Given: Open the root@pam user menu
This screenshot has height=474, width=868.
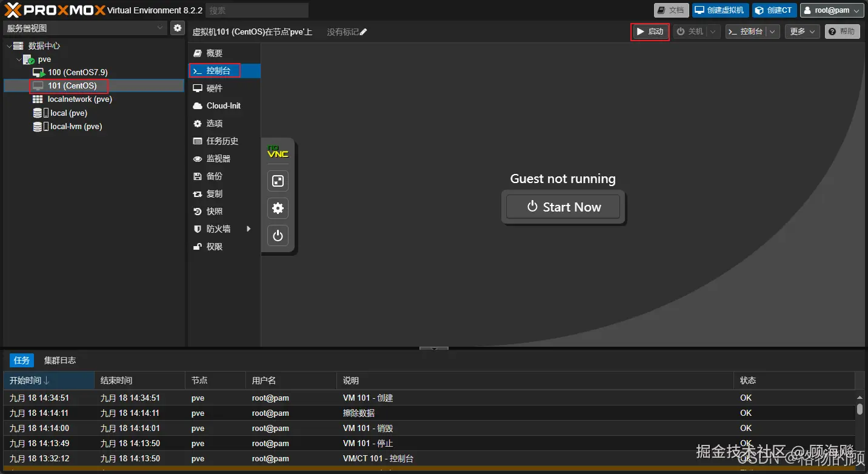Looking at the screenshot, I should tap(832, 10).
